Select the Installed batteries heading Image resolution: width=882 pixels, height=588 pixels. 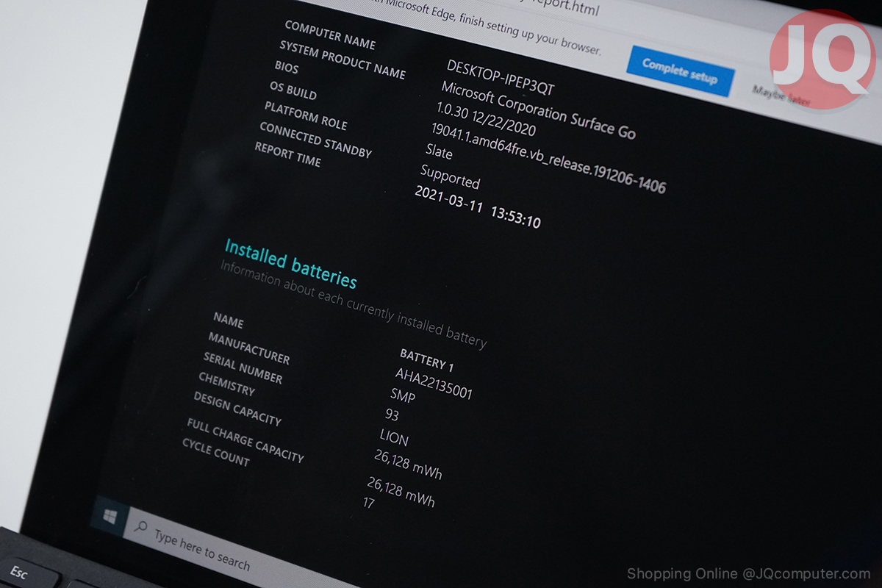tap(290, 263)
